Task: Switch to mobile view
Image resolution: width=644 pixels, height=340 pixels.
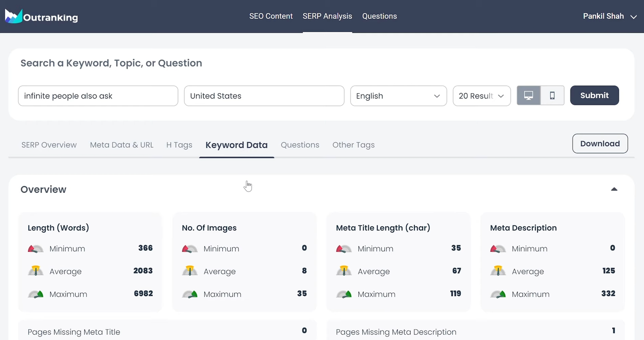Action: pyautogui.click(x=552, y=95)
